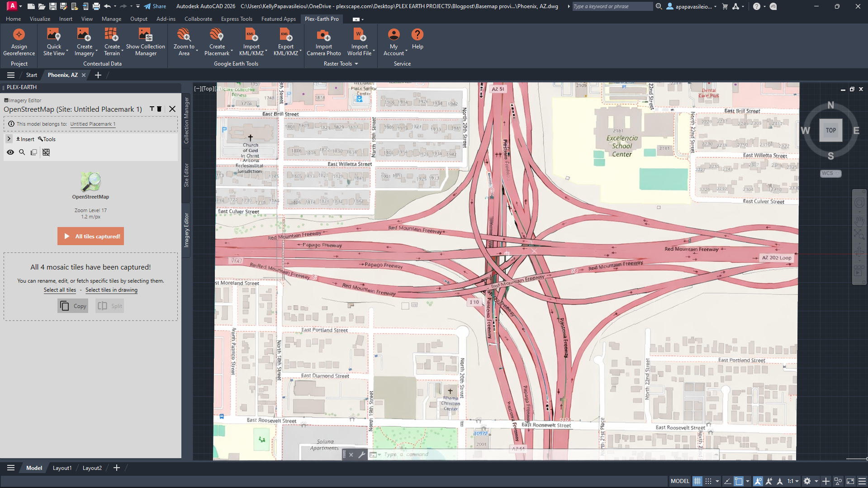
Task: Click the Undo arrow
Action: point(107,6)
